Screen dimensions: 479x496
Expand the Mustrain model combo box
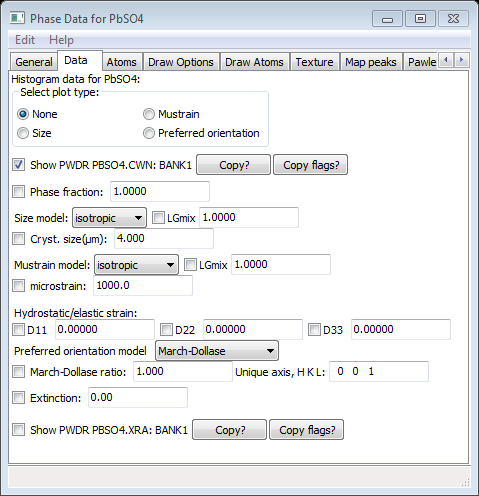pyautogui.click(x=136, y=265)
